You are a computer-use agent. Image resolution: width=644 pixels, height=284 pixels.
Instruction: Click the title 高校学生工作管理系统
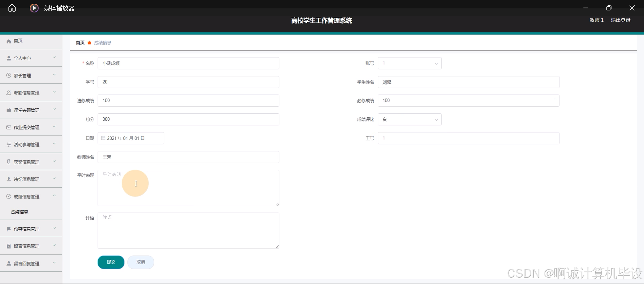(x=321, y=20)
